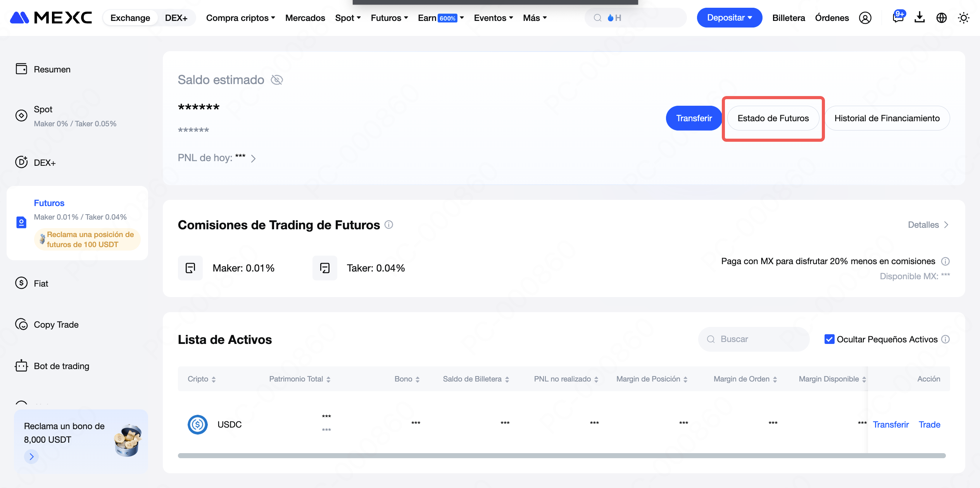Click the Buscar asset search field
The image size is (980, 488).
(x=754, y=339)
